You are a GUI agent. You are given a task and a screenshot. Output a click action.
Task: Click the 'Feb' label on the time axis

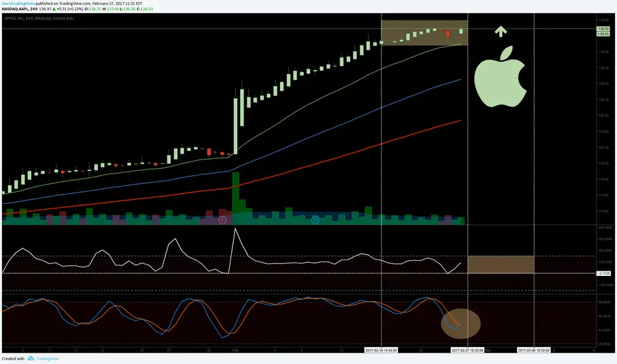click(x=235, y=350)
